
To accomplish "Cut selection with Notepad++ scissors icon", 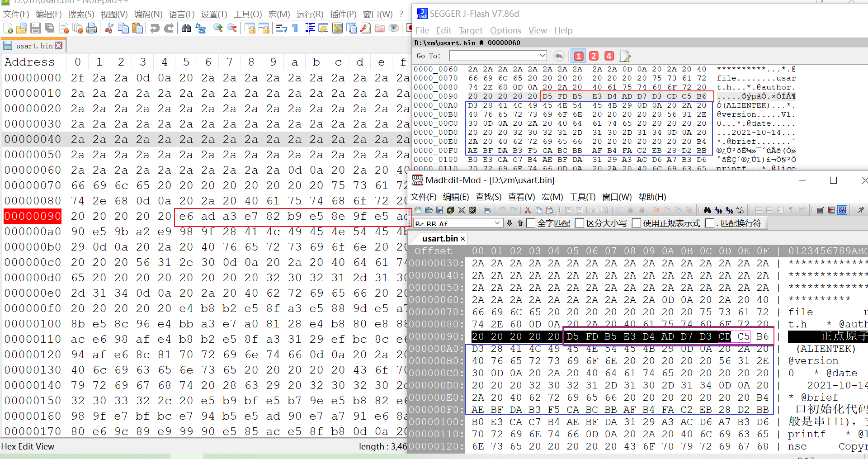I will pyautogui.click(x=109, y=28).
